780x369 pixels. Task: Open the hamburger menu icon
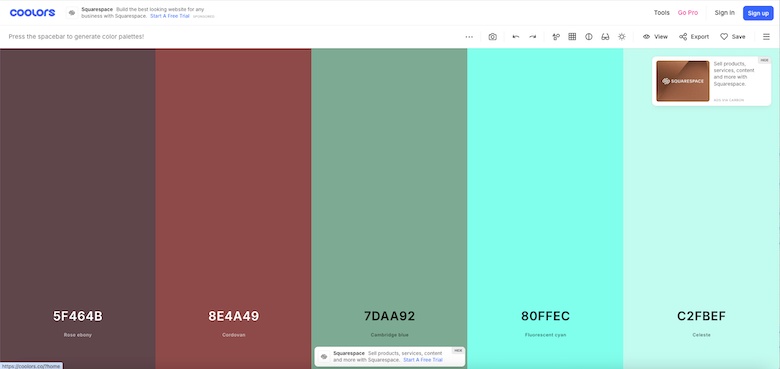pos(766,37)
